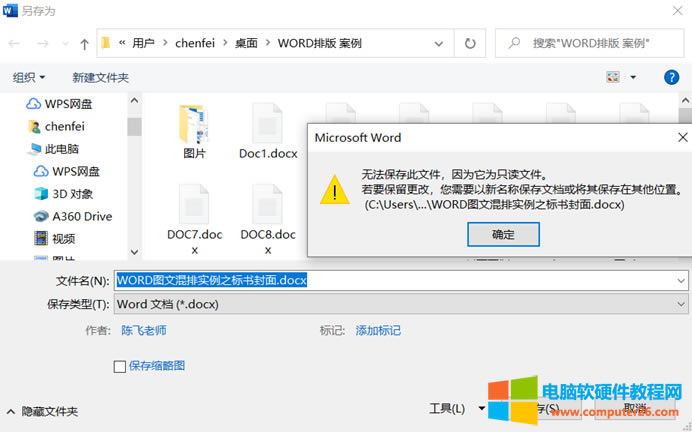The height and width of the screenshot is (432, 692).
Task: Click the back navigation arrow
Action: (x=14, y=43)
